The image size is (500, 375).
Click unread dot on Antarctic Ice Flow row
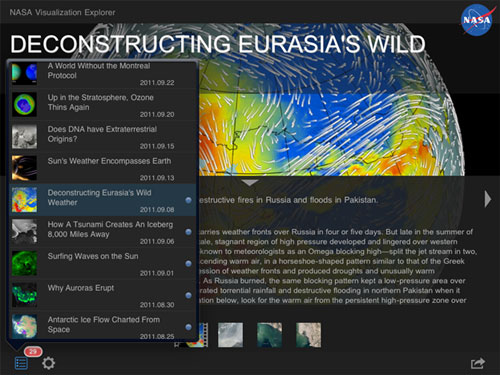pos(188,327)
